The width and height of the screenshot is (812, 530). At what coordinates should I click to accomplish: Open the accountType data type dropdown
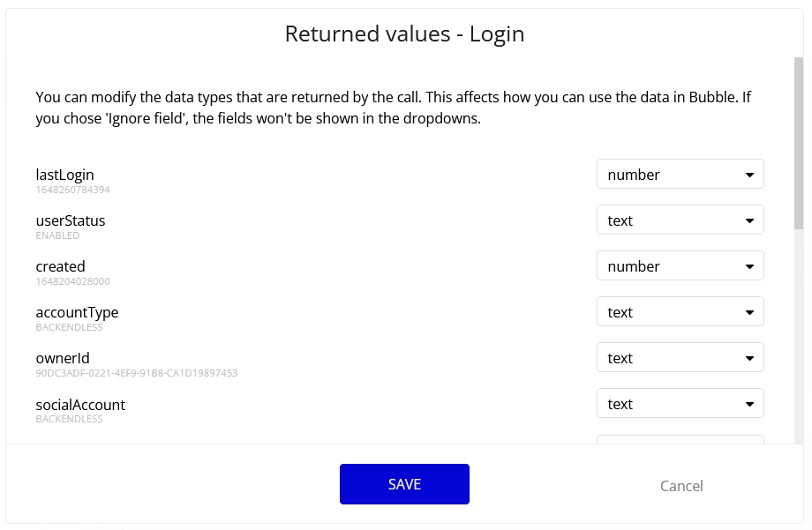tap(680, 312)
